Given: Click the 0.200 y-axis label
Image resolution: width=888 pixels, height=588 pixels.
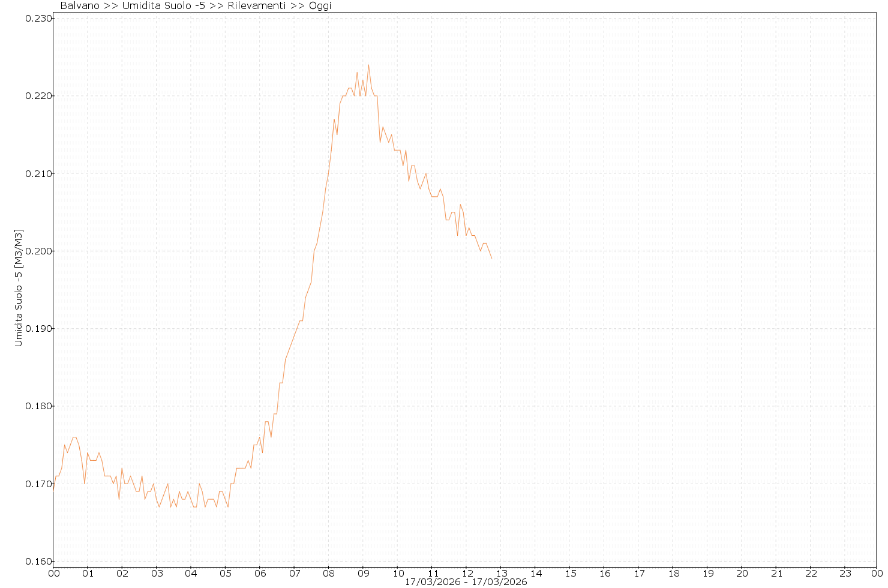Looking at the screenshot, I should (37, 251).
